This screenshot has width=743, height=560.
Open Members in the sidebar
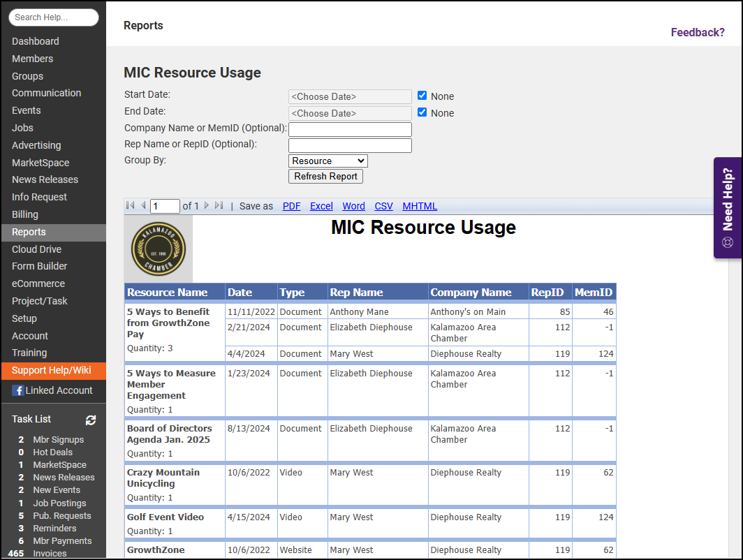pos(32,59)
